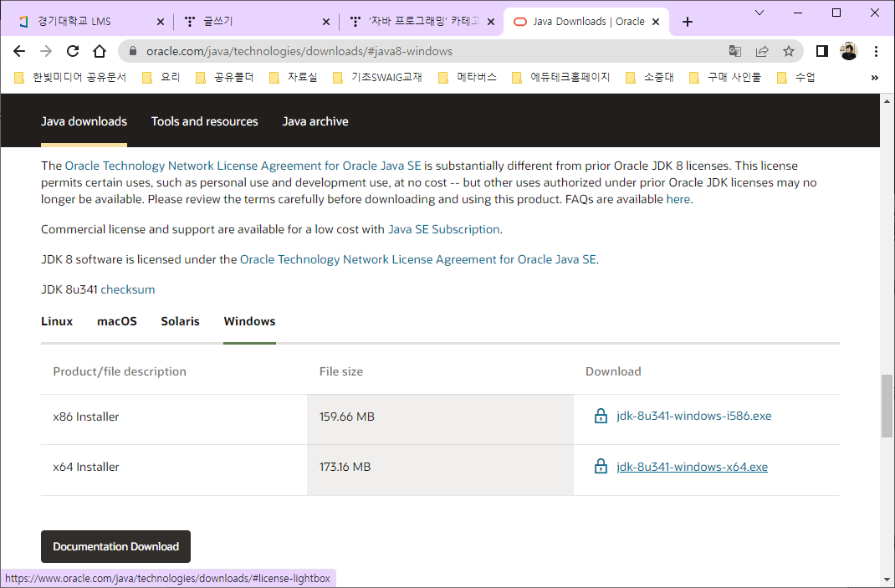
Task: Open the Java archive section
Action: point(315,121)
